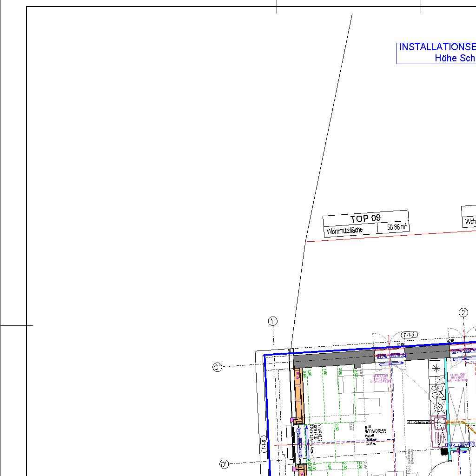The width and height of the screenshot is (476, 476).
Task: Select the WO/KO/ESS room label
Action: [376, 431]
